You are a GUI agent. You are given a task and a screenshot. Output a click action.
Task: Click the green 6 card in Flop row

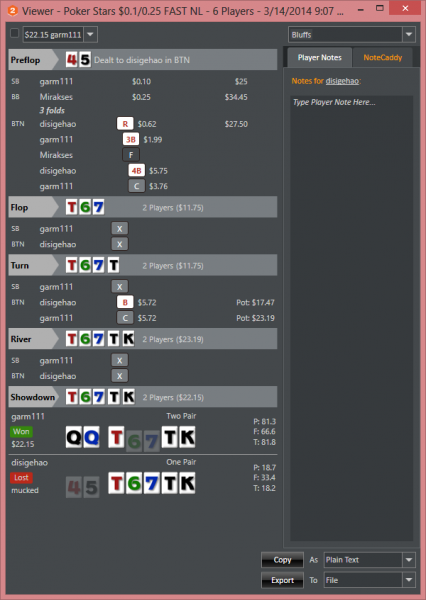tap(85, 207)
